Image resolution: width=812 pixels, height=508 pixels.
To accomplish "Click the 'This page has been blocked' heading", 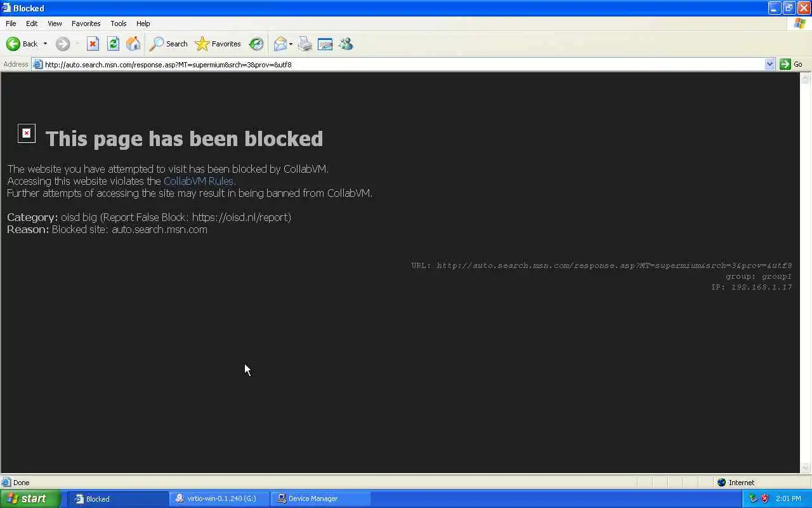I will pyautogui.click(x=184, y=138).
